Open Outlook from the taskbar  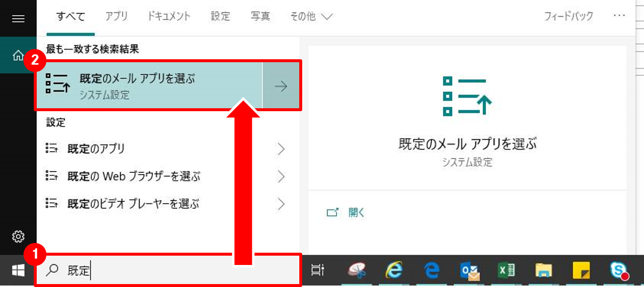(x=469, y=270)
